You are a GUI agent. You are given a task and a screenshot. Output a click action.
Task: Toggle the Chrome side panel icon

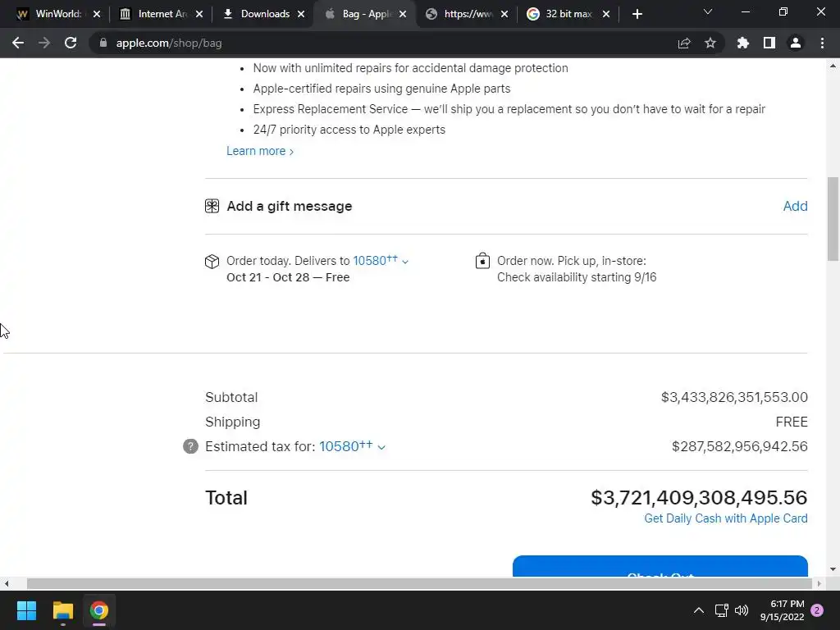[x=769, y=43]
